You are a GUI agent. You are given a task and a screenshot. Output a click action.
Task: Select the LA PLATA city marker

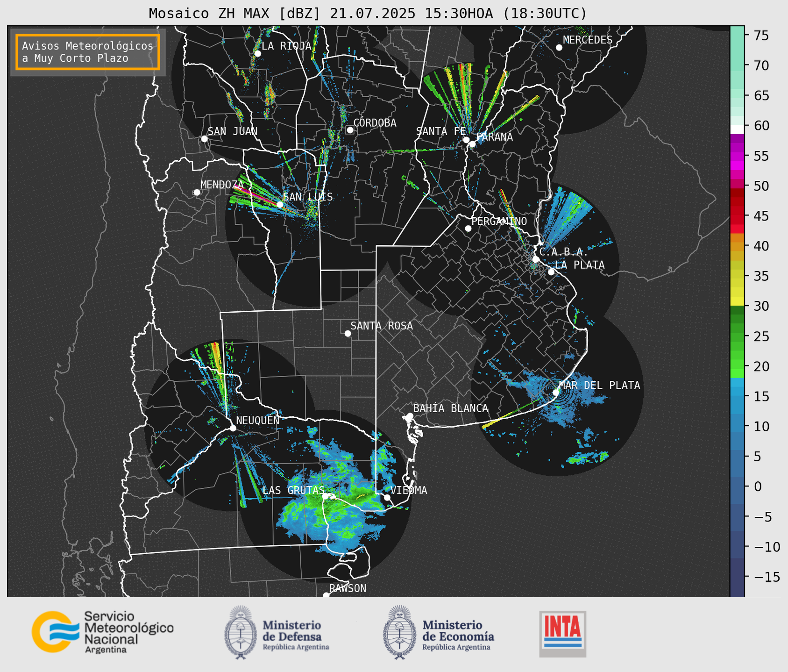tap(551, 272)
